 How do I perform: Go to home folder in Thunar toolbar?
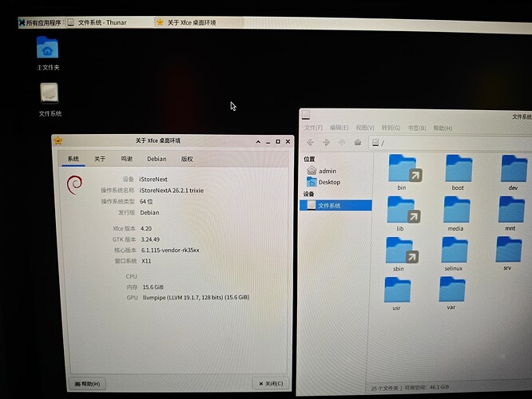358,142
